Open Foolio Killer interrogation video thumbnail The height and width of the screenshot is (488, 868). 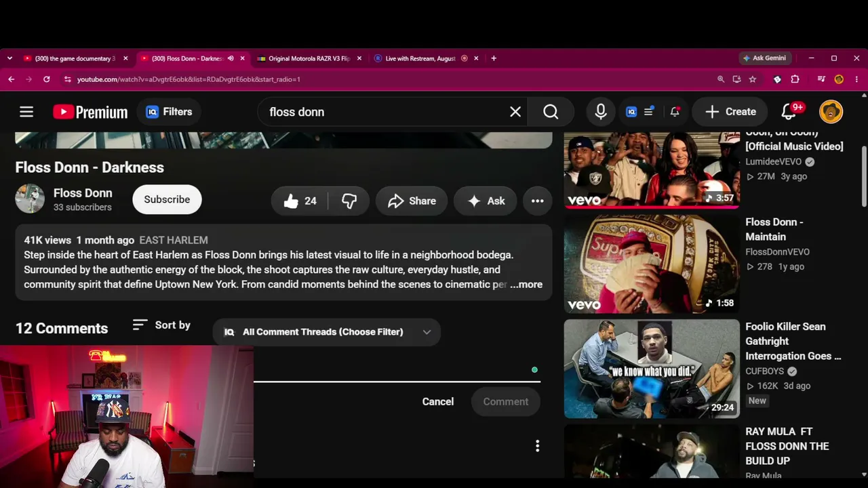click(x=652, y=369)
